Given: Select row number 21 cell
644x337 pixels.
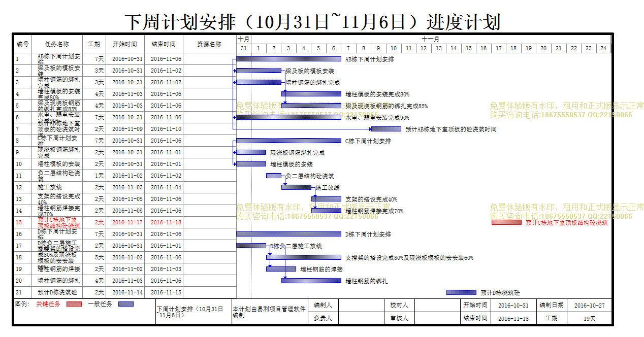Looking at the screenshot, I should click(23, 292).
